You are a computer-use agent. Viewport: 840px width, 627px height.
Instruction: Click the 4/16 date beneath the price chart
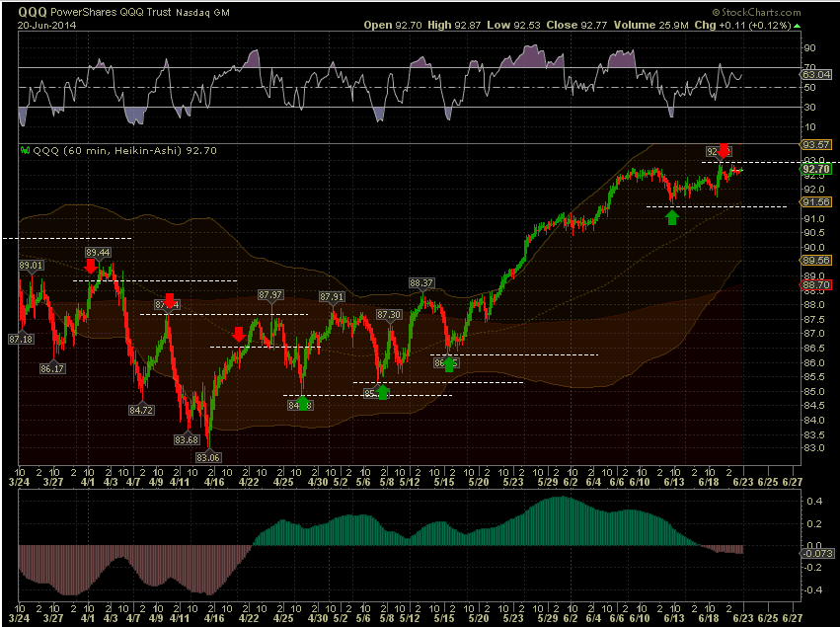point(214,482)
